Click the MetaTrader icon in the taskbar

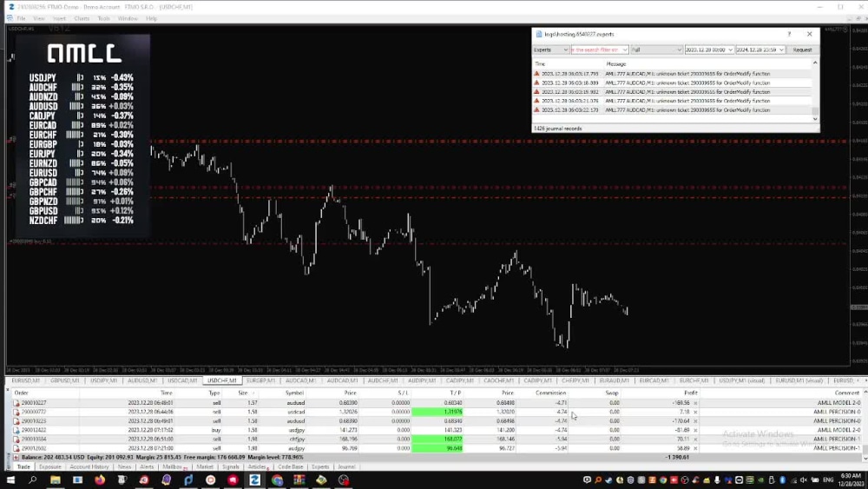pyautogui.click(x=254, y=480)
